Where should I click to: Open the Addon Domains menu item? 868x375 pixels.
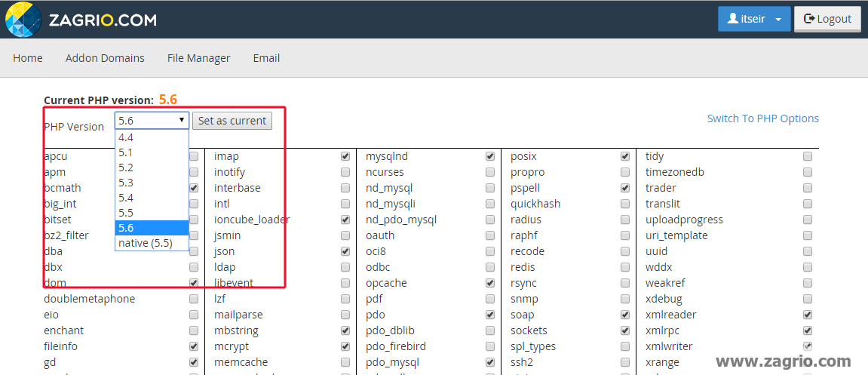coord(105,58)
